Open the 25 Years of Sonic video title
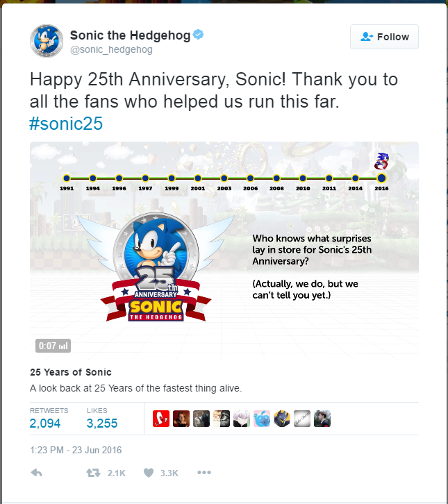The width and height of the screenshot is (448, 504). (x=71, y=372)
